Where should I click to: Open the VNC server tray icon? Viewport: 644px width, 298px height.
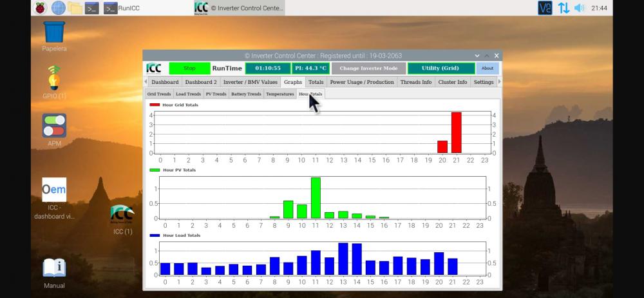(x=545, y=8)
